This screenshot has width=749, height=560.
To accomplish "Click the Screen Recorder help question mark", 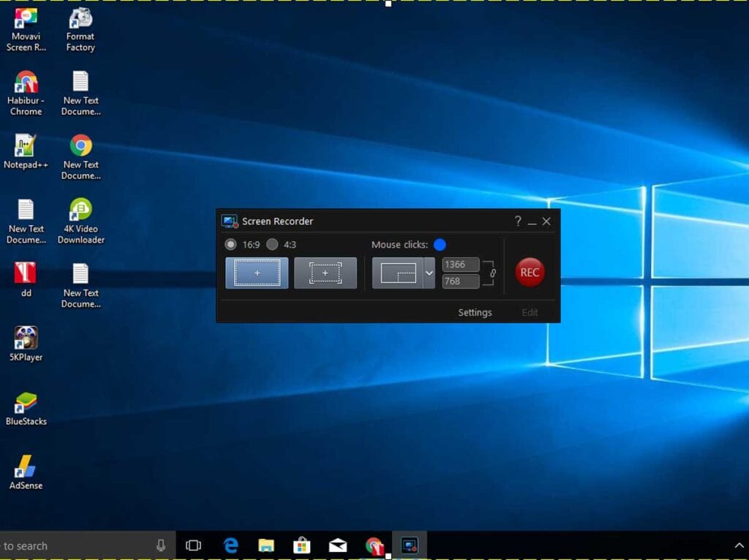I will 517,221.
